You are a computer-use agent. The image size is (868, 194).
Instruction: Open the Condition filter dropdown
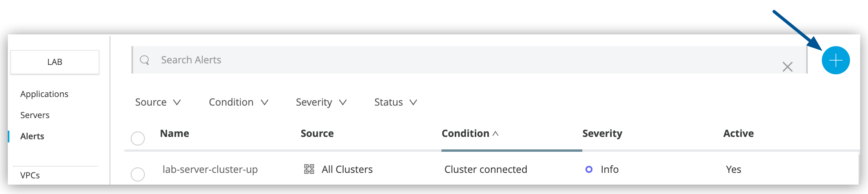tap(238, 102)
